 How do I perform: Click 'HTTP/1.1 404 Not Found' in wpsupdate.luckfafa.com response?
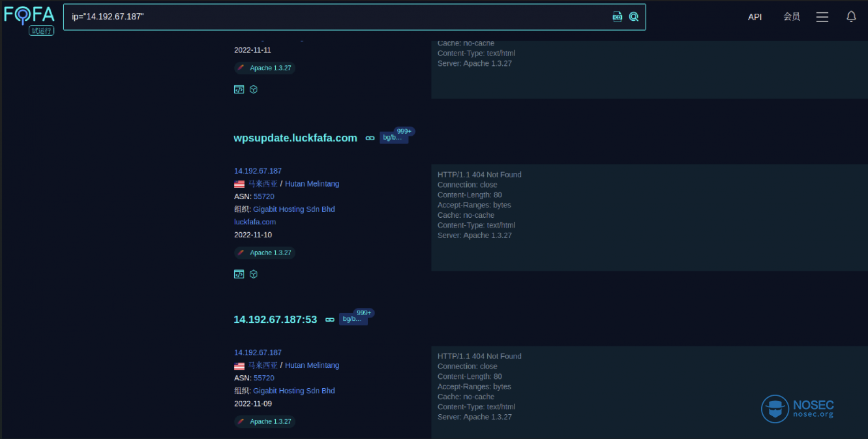click(479, 175)
